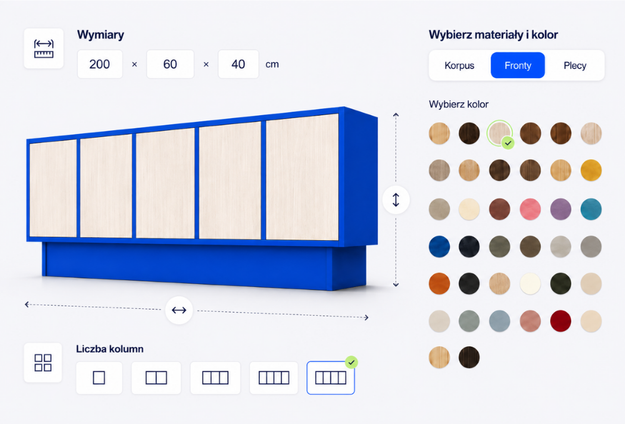Click the ruler dimensions icon
The height and width of the screenshot is (424, 625).
point(44,49)
